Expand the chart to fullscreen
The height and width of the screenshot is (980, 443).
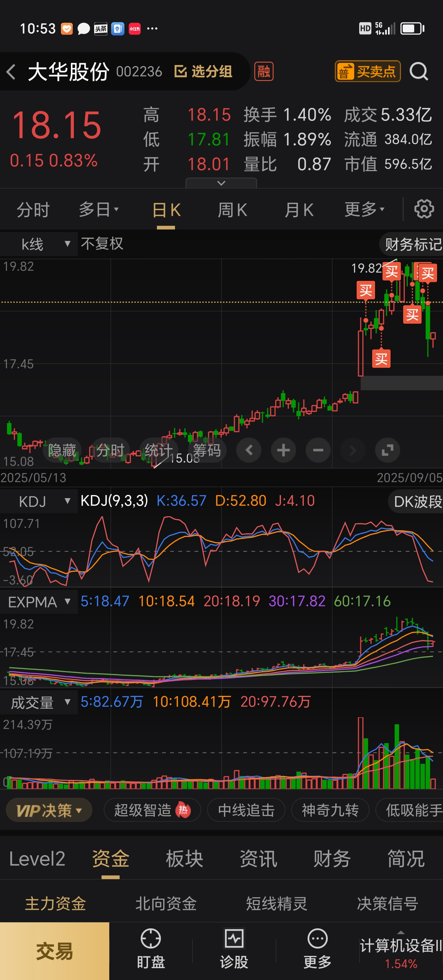(x=388, y=450)
